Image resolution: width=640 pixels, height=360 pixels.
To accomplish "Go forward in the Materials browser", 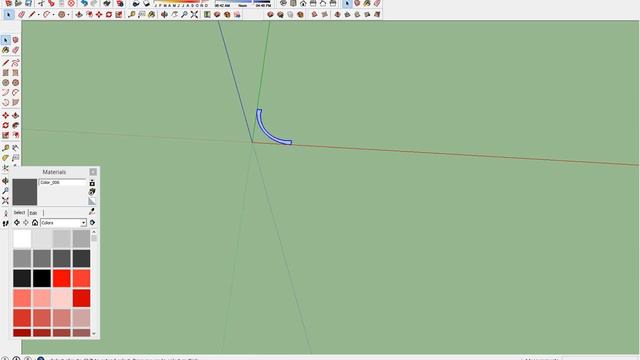I will pyautogui.click(x=26, y=223).
